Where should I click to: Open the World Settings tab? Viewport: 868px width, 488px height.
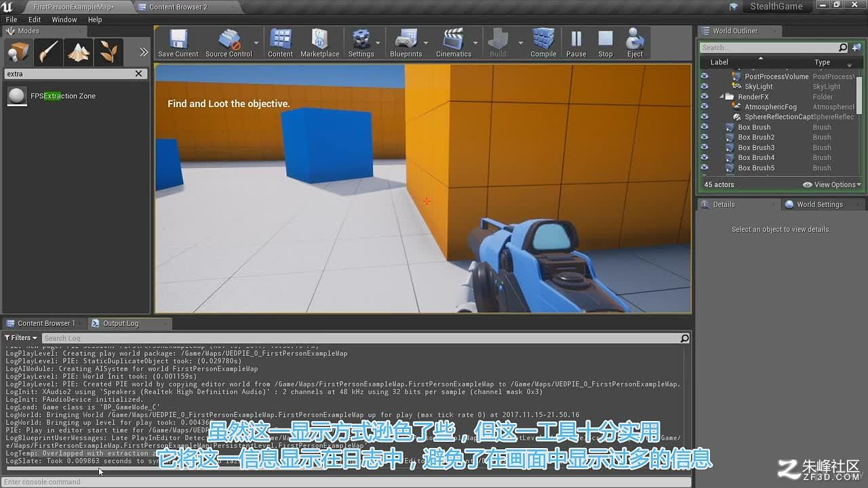click(x=819, y=204)
